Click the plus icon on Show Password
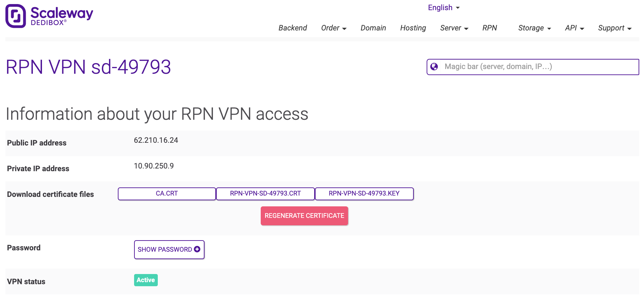644x295 pixels. (x=197, y=249)
